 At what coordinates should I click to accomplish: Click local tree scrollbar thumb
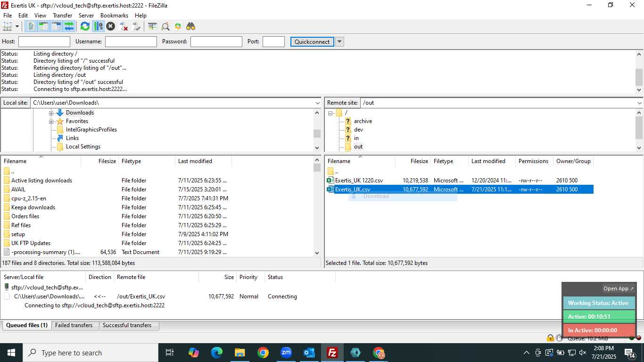[x=317, y=133]
